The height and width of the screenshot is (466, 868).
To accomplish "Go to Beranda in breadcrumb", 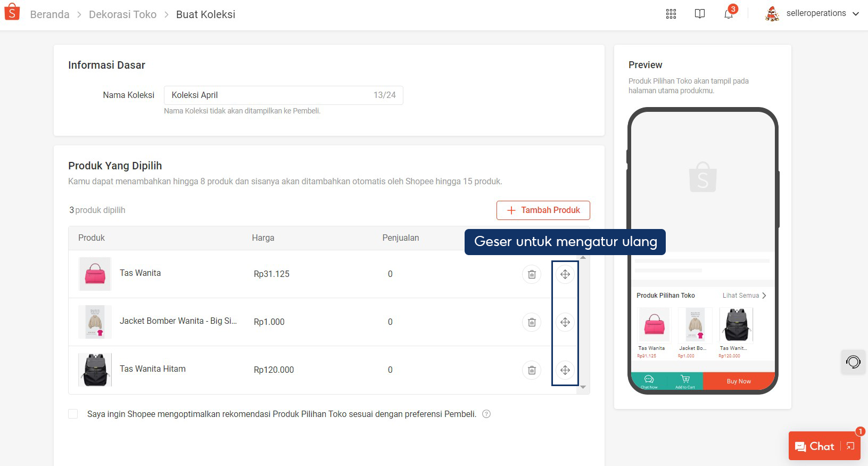I will 49,14.
